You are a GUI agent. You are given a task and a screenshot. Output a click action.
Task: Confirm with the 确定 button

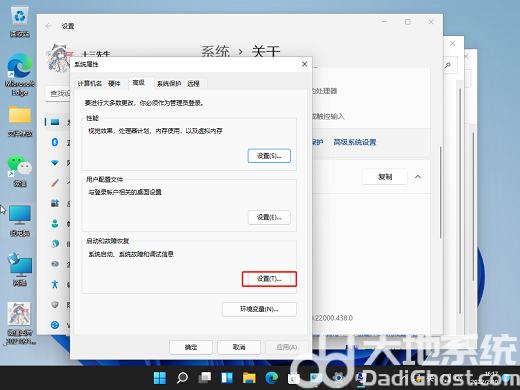191,347
